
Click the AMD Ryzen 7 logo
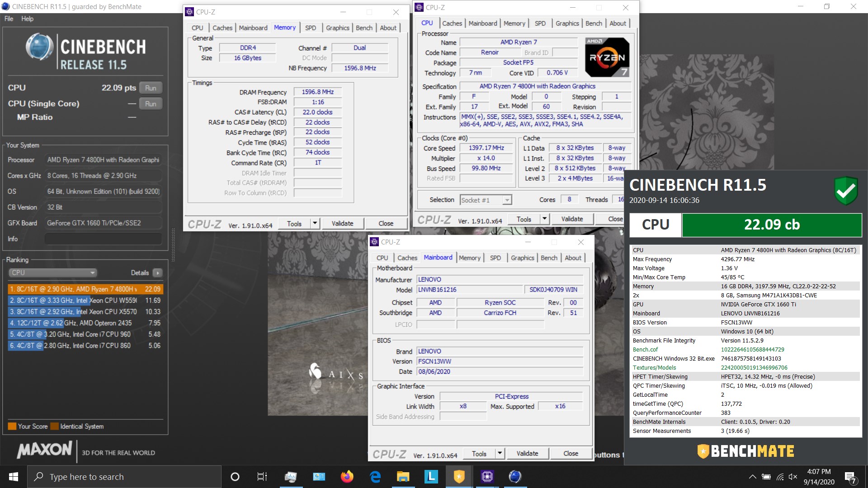(x=607, y=57)
